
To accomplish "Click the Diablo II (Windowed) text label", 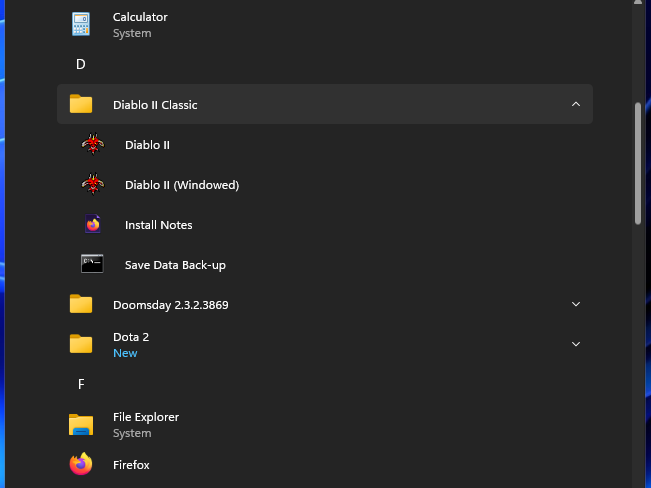I will click(x=181, y=185).
